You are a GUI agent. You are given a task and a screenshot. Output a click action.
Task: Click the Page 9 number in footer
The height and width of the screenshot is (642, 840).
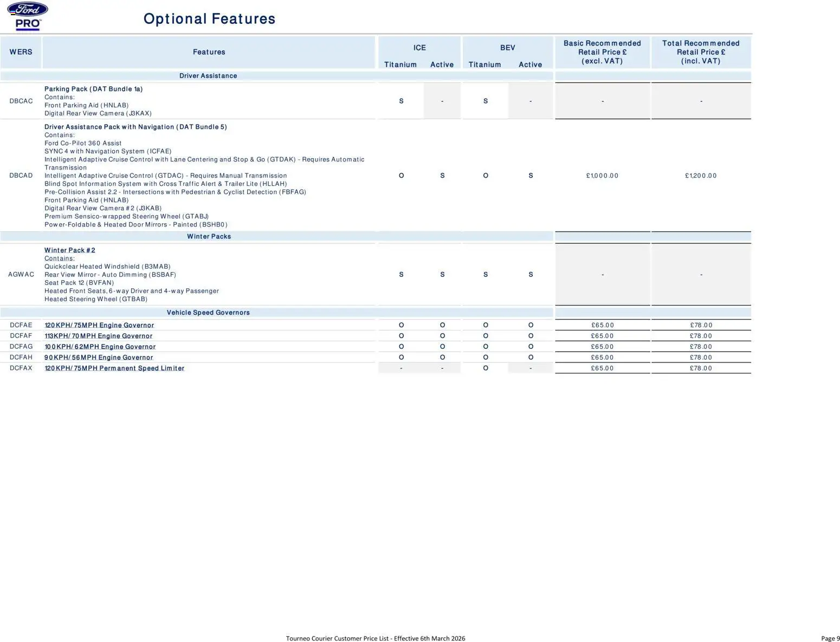pos(830,638)
